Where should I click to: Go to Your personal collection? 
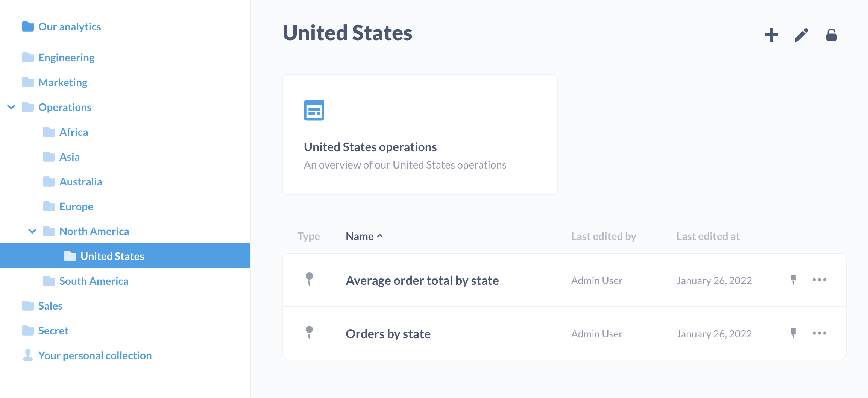(95, 355)
